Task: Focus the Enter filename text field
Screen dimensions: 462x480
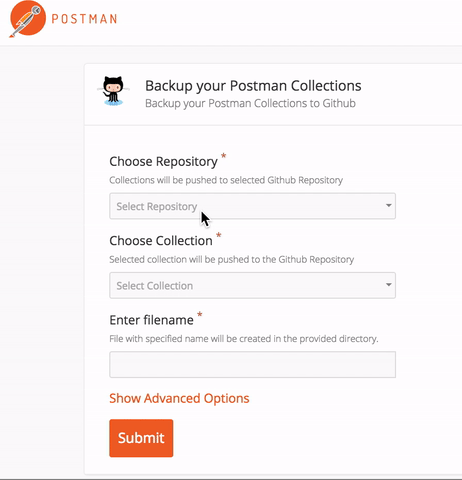Action: (252, 364)
